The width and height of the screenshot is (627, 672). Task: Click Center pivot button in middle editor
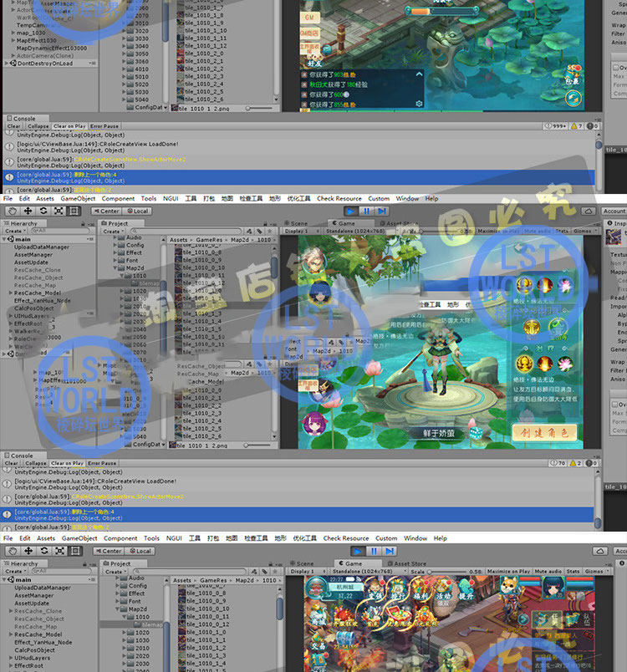(x=106, y=211)
